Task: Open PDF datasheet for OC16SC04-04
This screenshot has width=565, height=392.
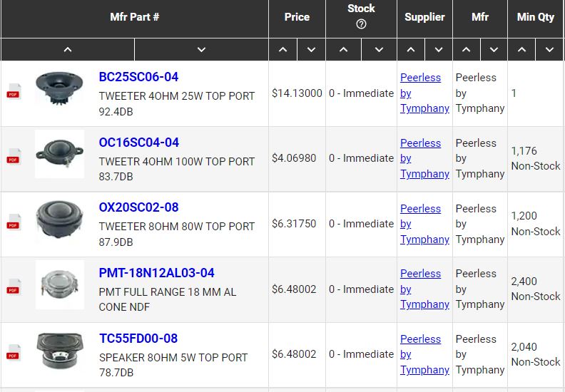Action: [x=14, y=157]
